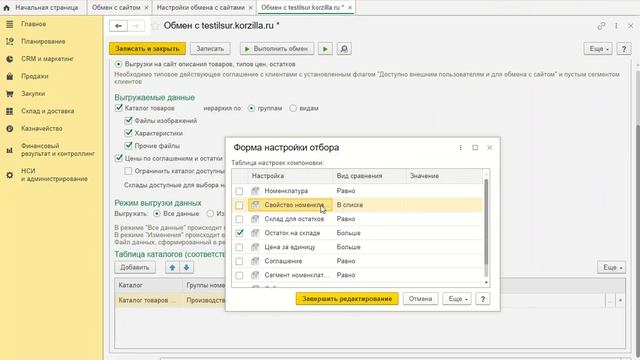Open CRM и маркетинг sidebar icon
The height and width of the screenshot is (360, 640).
pos(10,59)
